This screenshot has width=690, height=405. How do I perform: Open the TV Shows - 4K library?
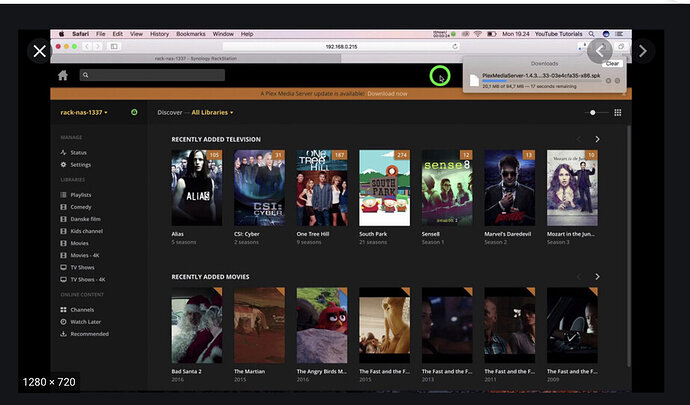pos(83,280)
